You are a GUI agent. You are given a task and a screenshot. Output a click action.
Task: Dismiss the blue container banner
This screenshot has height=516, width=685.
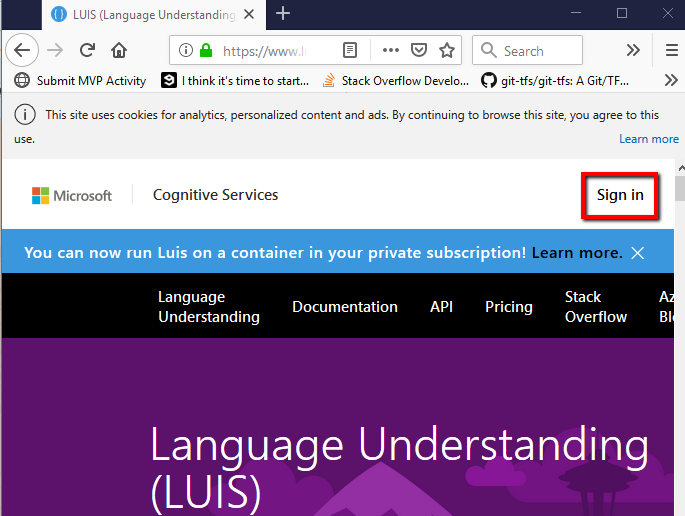(638, 253)
